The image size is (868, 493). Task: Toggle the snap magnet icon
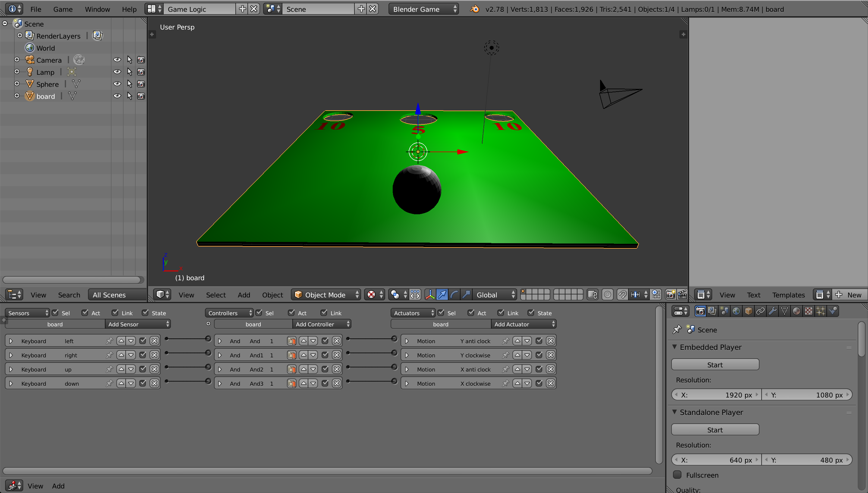(x=622, y=295)
